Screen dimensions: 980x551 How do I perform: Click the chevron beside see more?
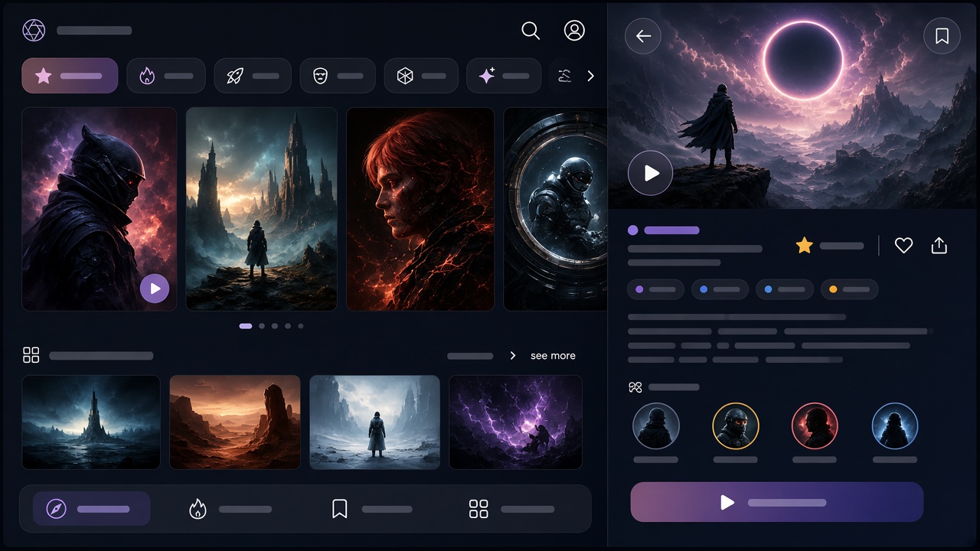(513, 356)
